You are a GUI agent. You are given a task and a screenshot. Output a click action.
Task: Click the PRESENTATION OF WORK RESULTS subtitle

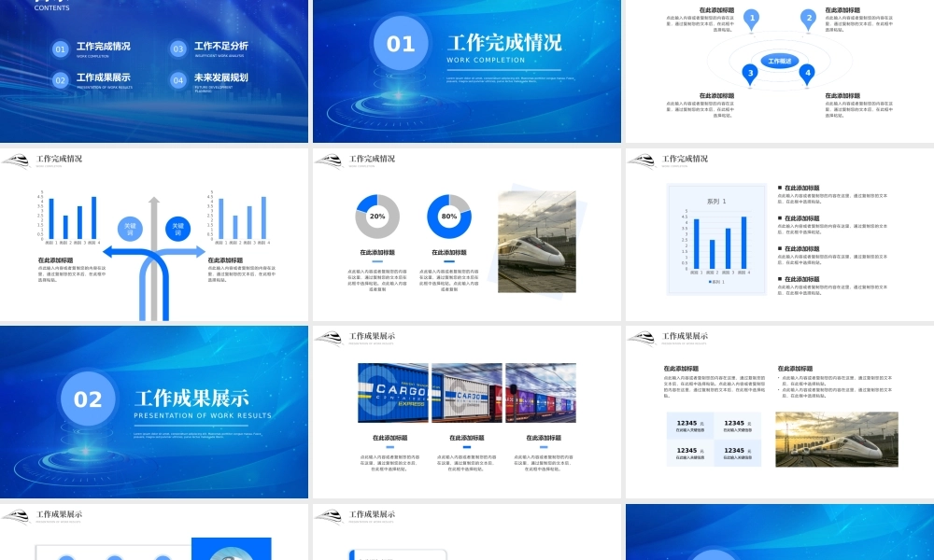coord(203,415)
